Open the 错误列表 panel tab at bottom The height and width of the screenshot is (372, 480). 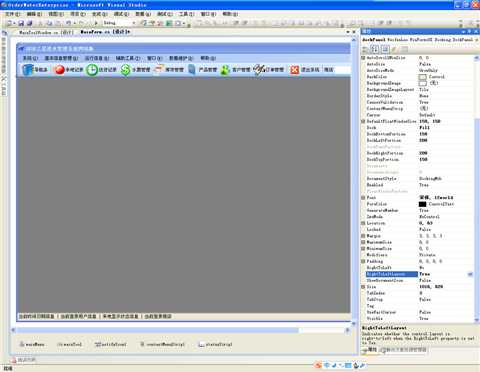pyautogui.click(x=24, y=360)
